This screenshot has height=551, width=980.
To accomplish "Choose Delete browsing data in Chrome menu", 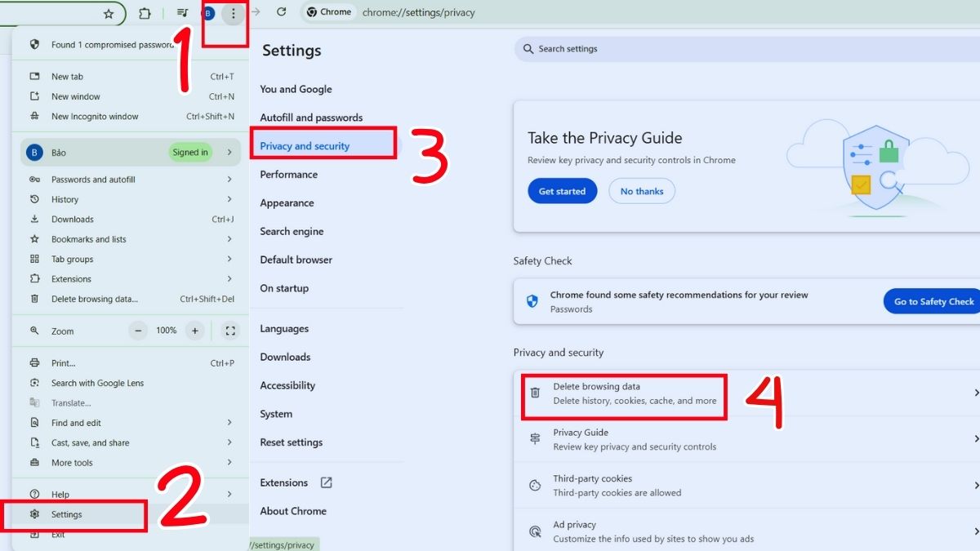I will (131, 300).
